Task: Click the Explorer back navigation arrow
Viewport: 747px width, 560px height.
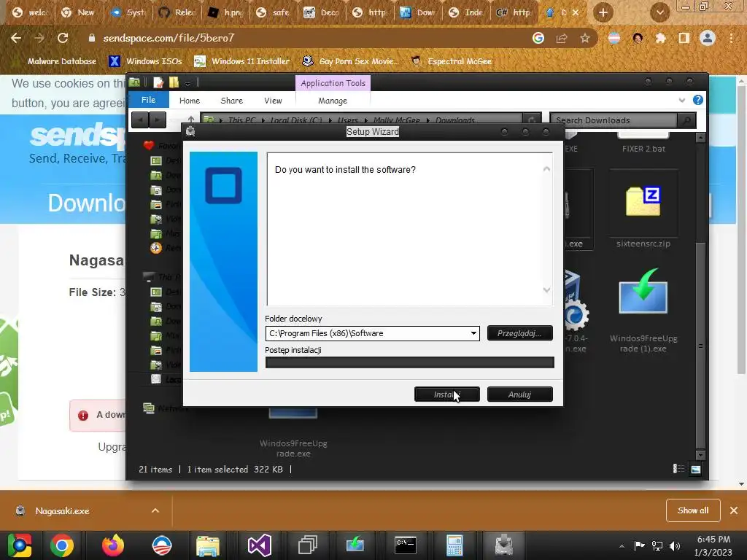Action: coord(140,120)
